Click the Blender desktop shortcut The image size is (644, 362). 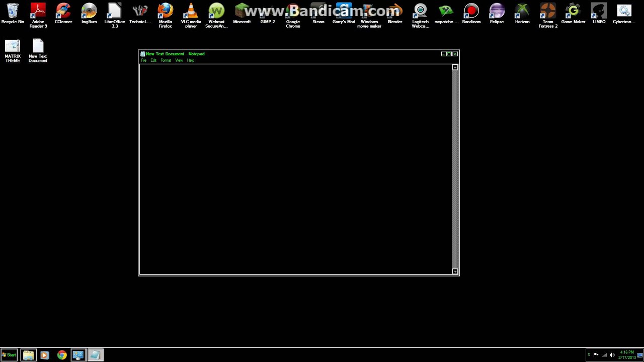point(395,14)
